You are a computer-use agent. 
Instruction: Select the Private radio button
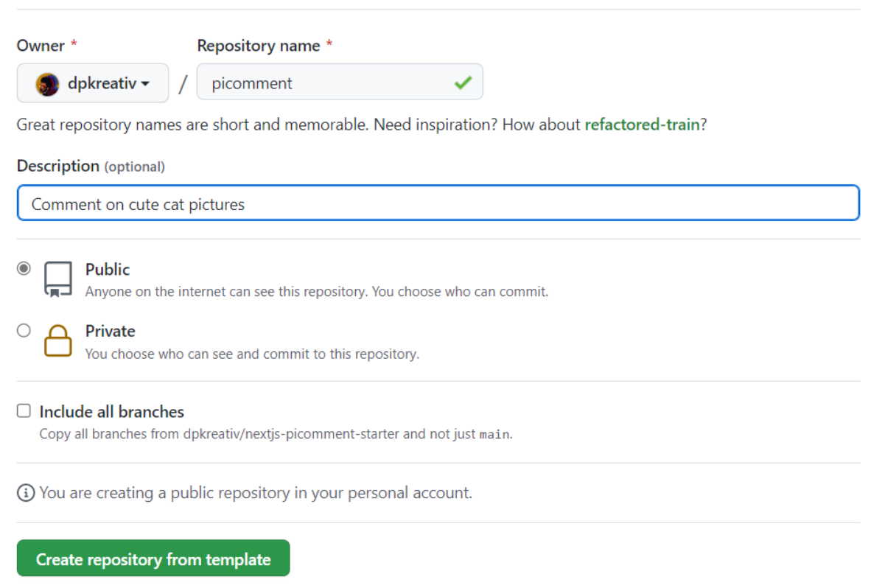(24, 330)
